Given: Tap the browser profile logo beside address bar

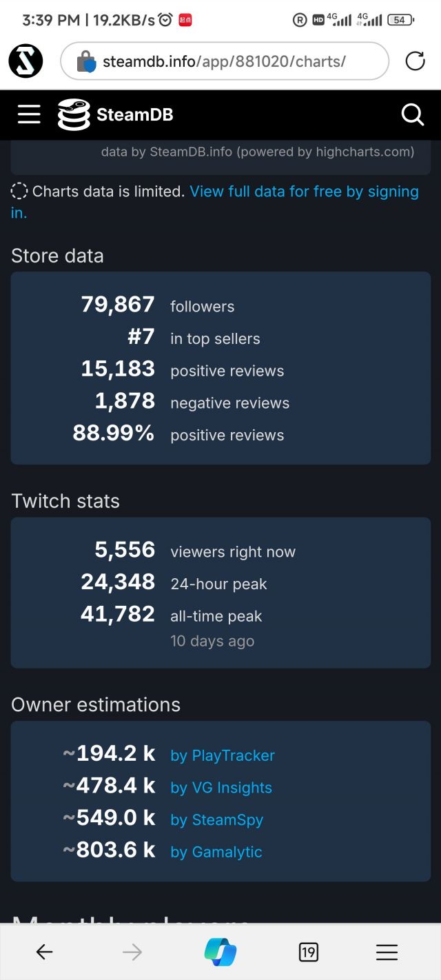Looking at the screenshot, I should click(26, 61).
